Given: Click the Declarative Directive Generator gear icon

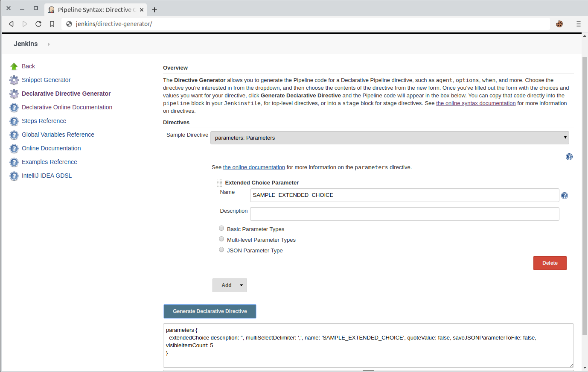Looking at the screenshot, I should click(14, 94).
